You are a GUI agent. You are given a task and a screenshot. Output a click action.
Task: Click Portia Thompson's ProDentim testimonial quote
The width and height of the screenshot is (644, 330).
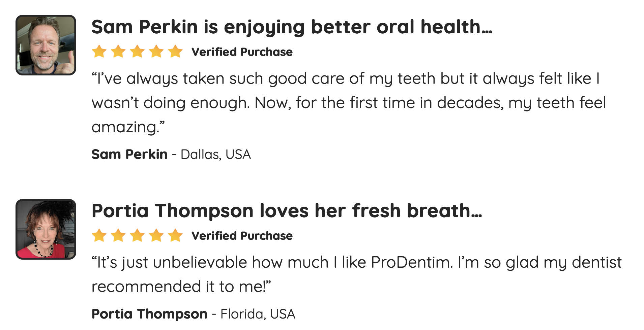(356, 263)
